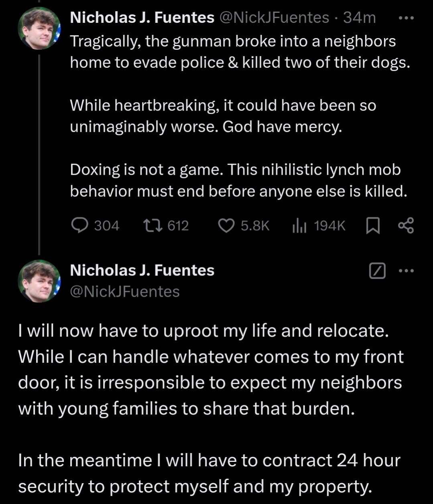Click the "Doxing is not a game" paragraph
Image resolution: width=433 pixels, height=504 pixels.
tap(238, 180)
